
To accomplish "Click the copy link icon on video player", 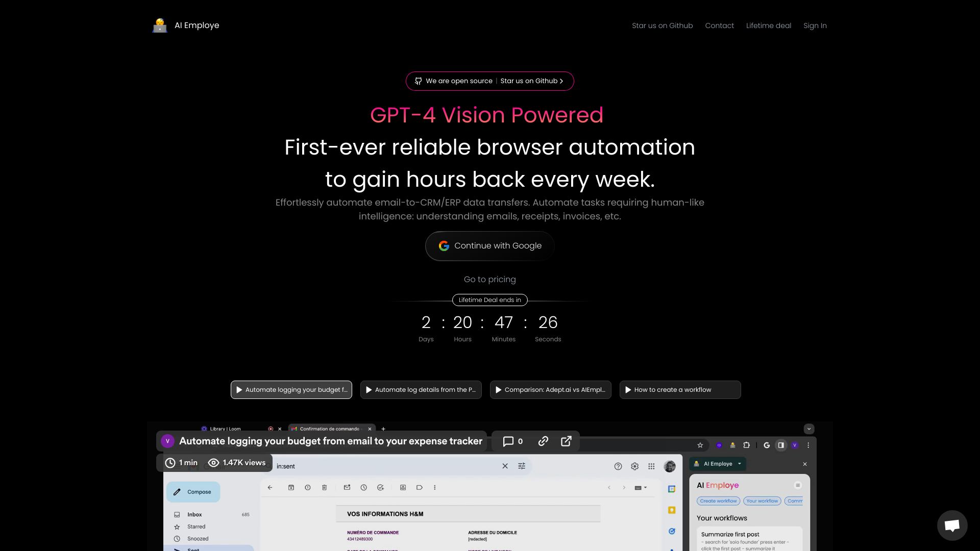I will point(543,441).
